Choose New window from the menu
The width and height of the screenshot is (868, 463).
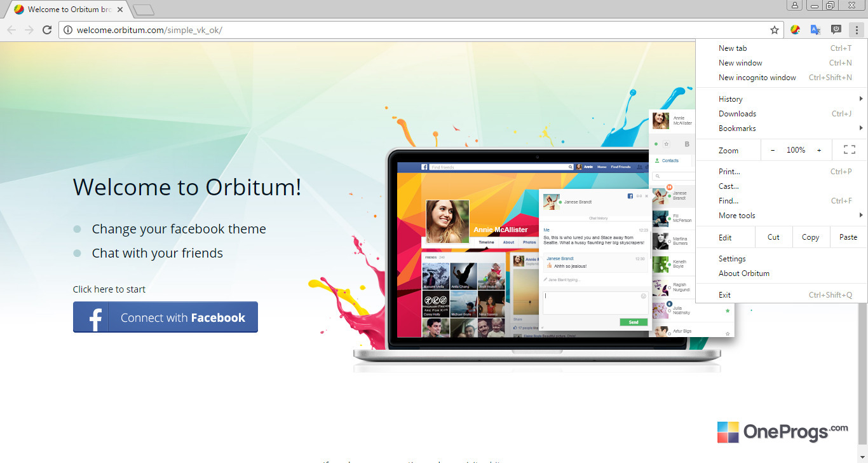coord(782,63)
